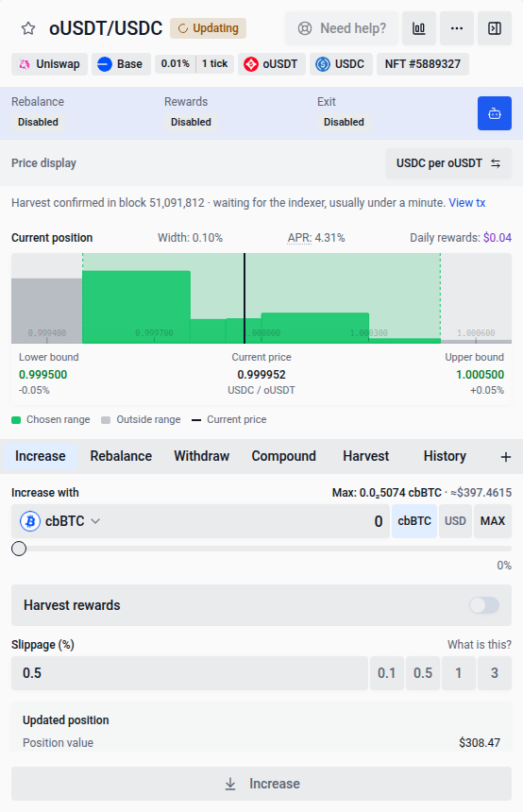Click the oUSDT token badge

point(272,64)
